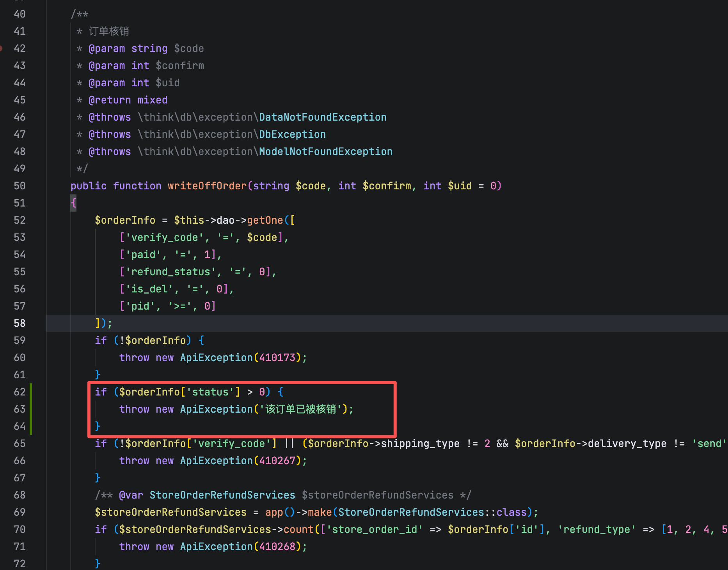The height and width of the screenshot is (570, 728).
Task: Click the $storeOrderRefundServices variable on line 69
Action: coord(170,512)
